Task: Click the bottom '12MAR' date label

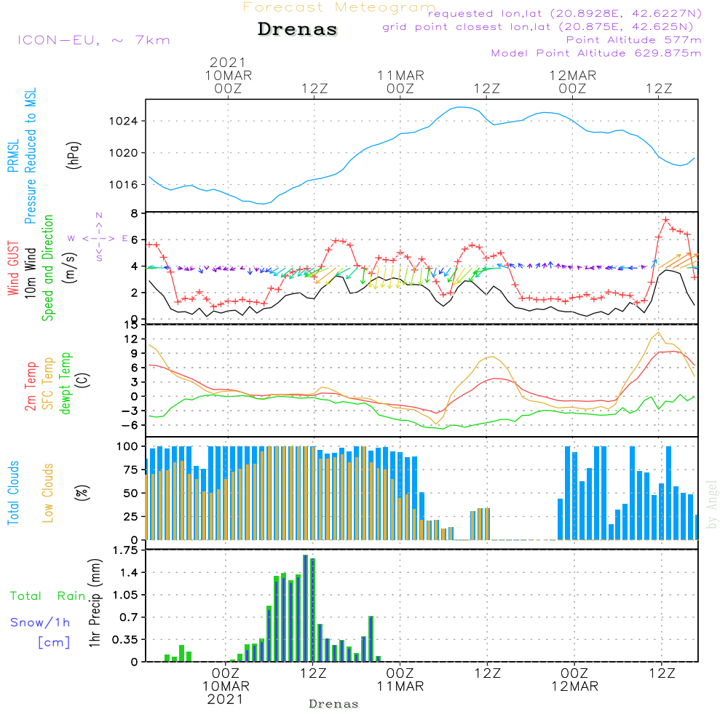Action: [575, 687]
